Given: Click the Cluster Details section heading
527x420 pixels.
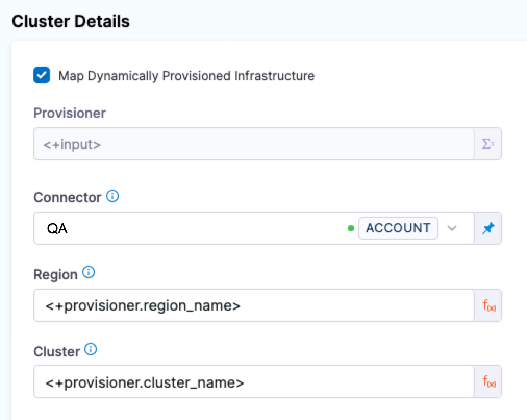Looking at the screenshot, I should [x=70, y=21].
